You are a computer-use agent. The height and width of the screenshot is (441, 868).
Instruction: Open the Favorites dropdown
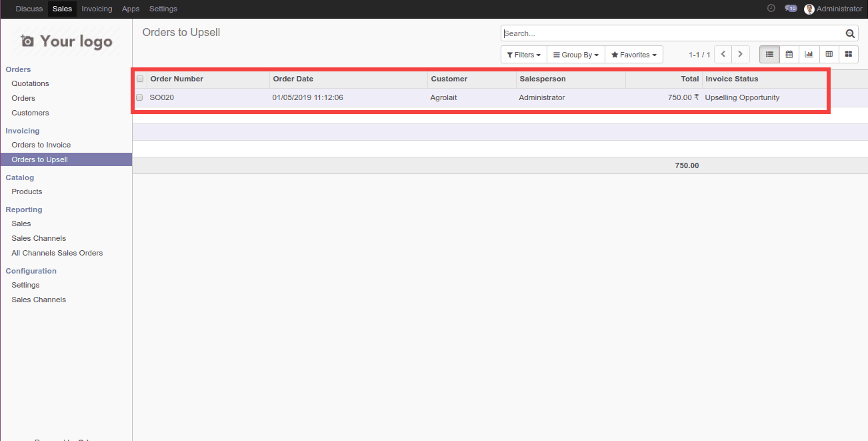(634, 55)
